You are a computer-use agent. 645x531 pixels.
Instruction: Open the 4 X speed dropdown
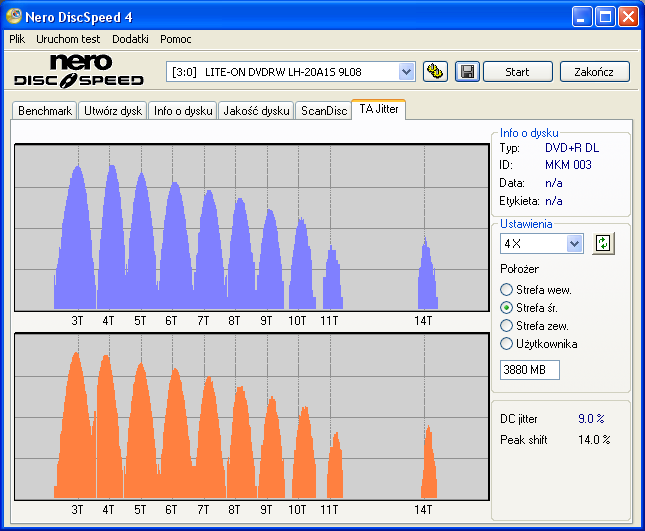click(x=574, y=243)
